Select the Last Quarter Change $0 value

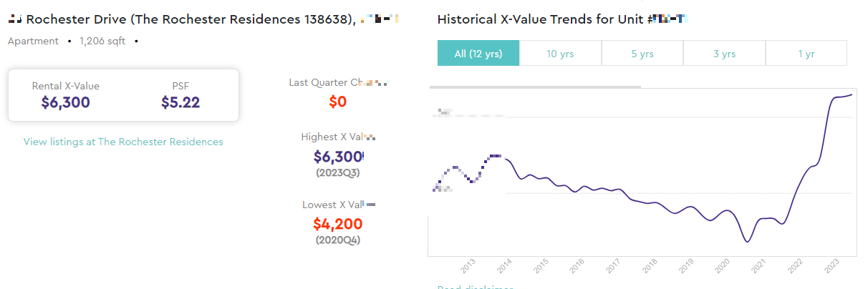click(x=337, y=102)
